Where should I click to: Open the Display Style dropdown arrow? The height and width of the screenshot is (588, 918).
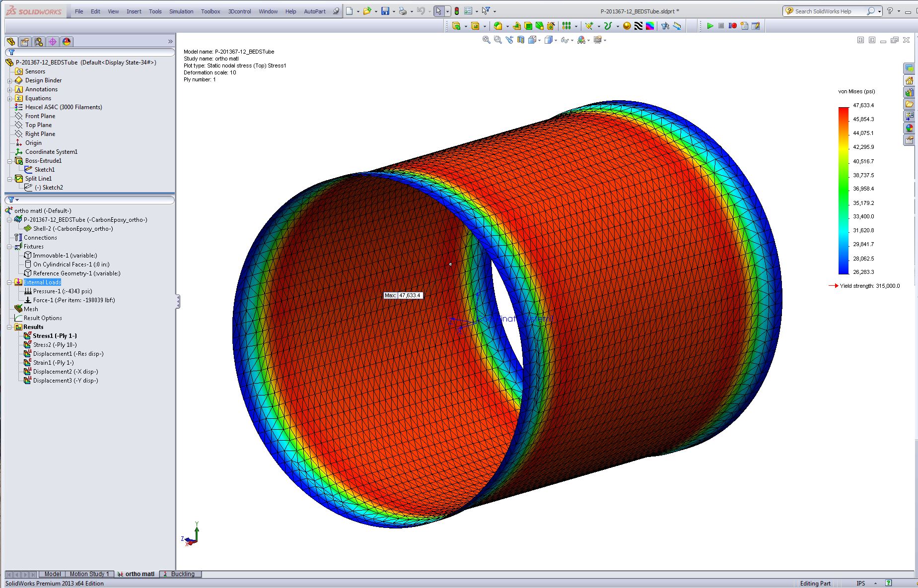[x=556, y=40]
